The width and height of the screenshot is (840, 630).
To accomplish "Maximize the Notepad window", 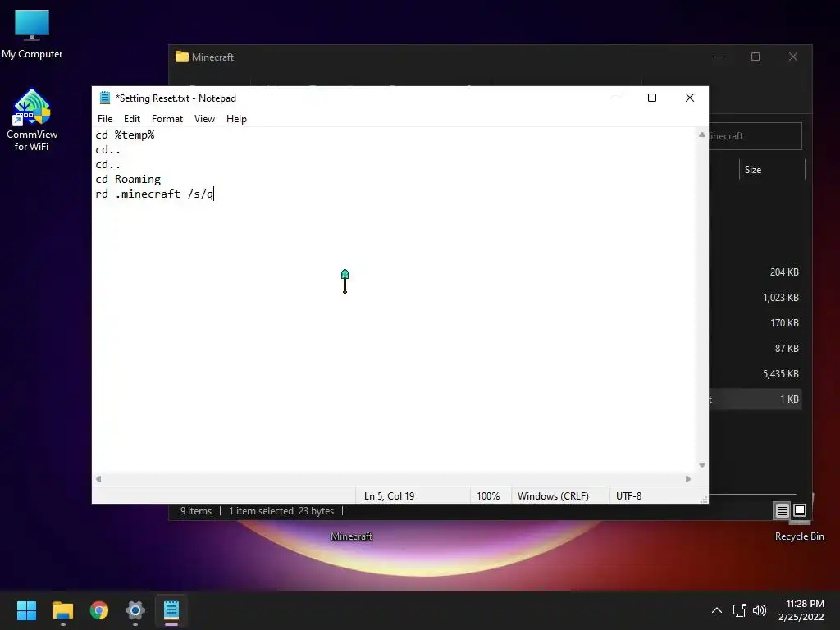I will [x=652, y=98].
